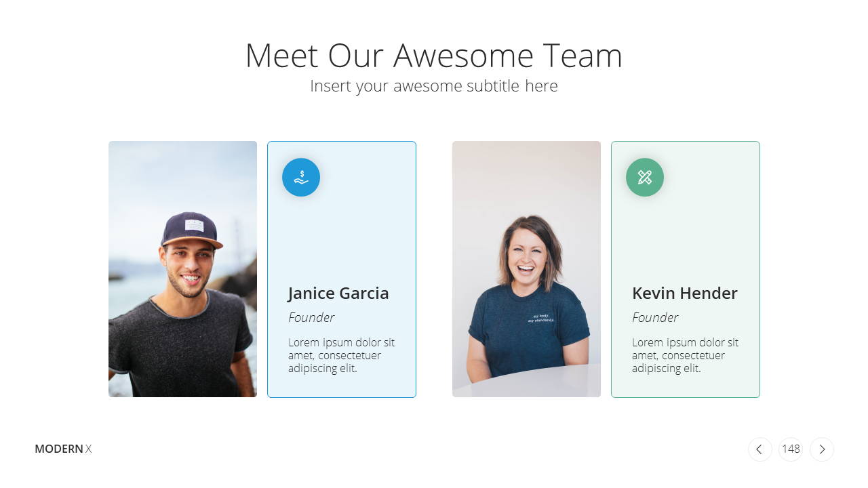Select Founder title under Kevin Hender

pos(655,317)
